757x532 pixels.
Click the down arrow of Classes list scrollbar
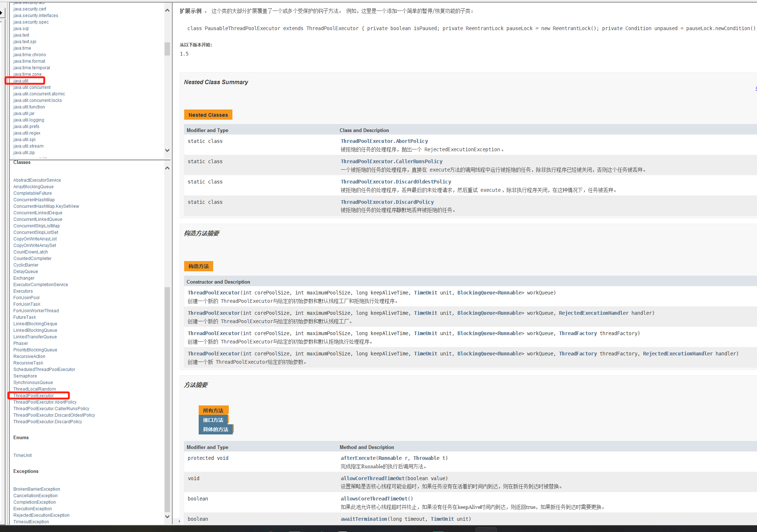pos(167,516)
